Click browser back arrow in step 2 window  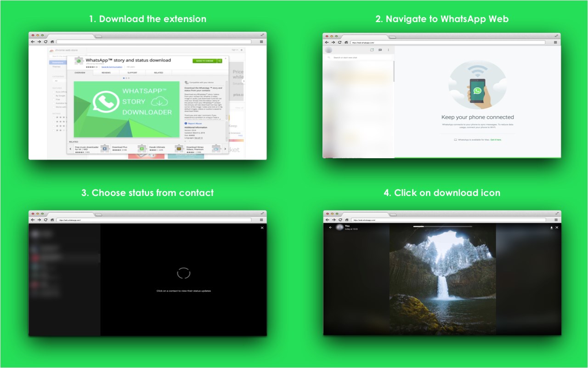pyautogui.click(x=327, y=42)
